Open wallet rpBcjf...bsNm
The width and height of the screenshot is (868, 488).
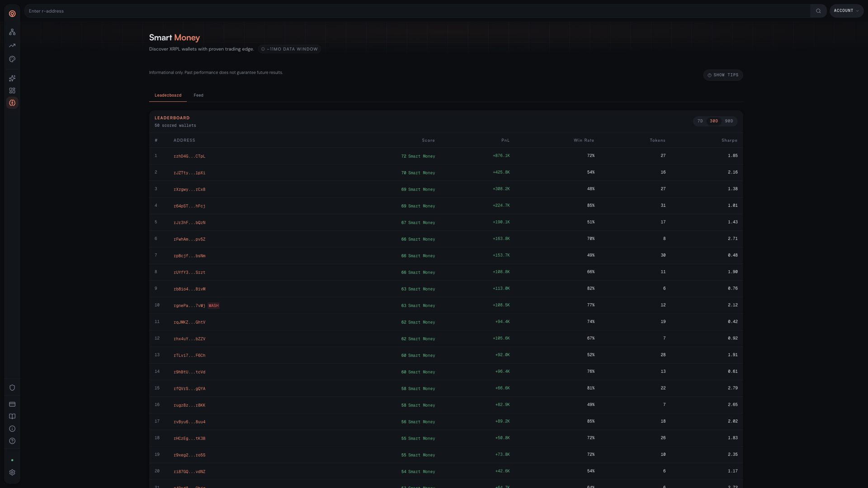tap(189, 256)
